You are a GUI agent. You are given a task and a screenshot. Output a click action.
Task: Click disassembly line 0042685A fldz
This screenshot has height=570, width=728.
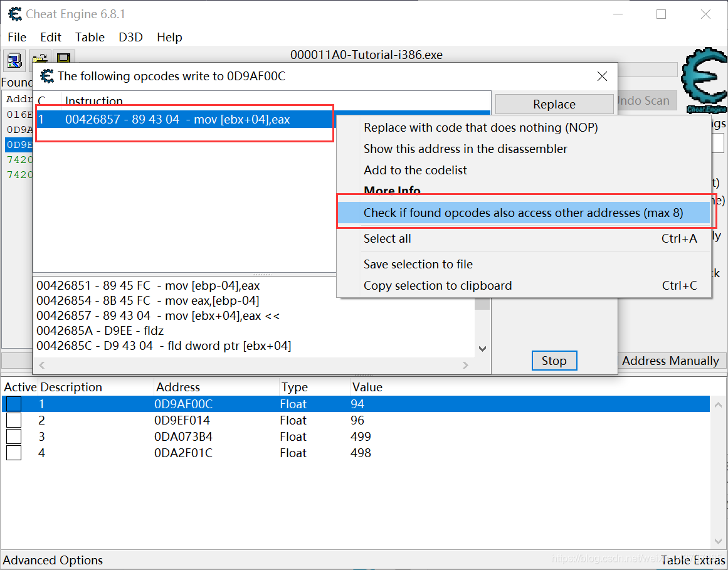[100, 331]
